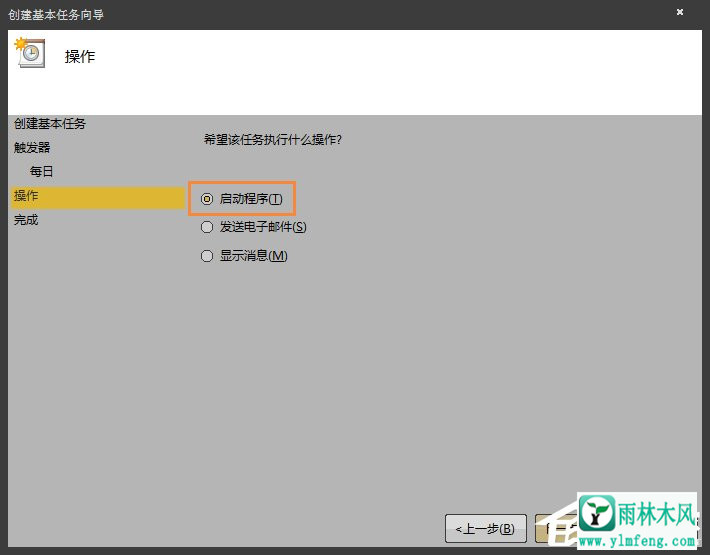Click the 希望该任务执行什么操作? prompt text
This screenshot has width=710, height=555.
[x=273, y=139]
